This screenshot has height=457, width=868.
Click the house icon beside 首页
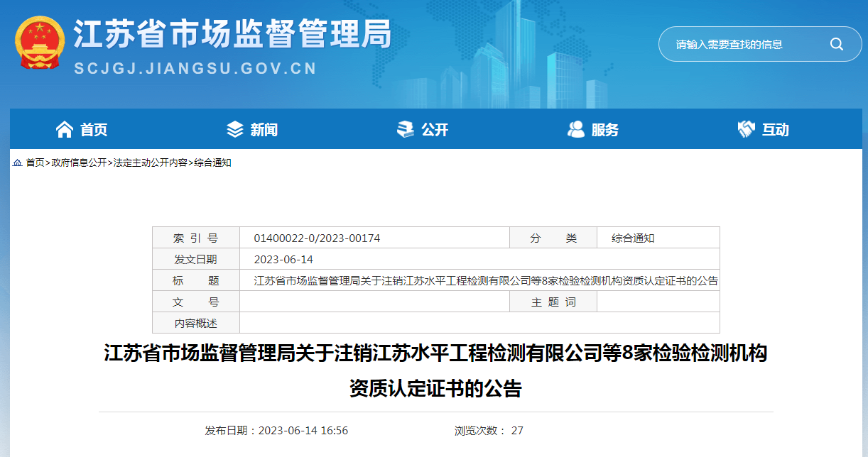[65, 129]
